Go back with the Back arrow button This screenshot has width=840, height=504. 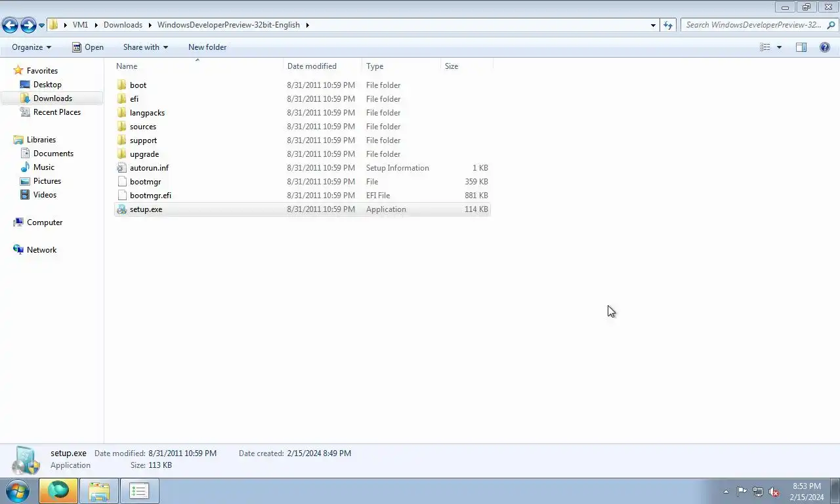point(10,25)
